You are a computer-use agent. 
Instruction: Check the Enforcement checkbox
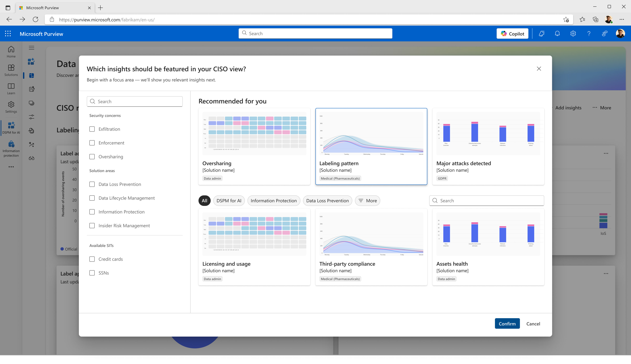[x=92, y=143]
